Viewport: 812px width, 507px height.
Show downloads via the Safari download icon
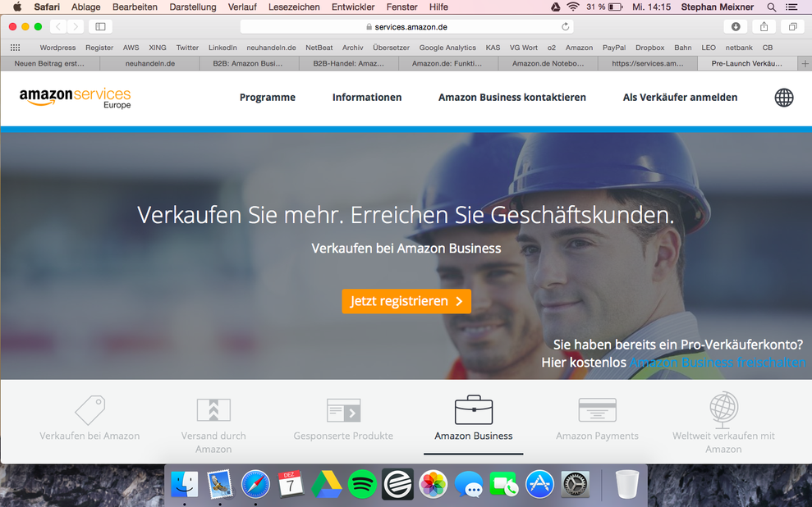pyautogui.click(x=736, y=26)
